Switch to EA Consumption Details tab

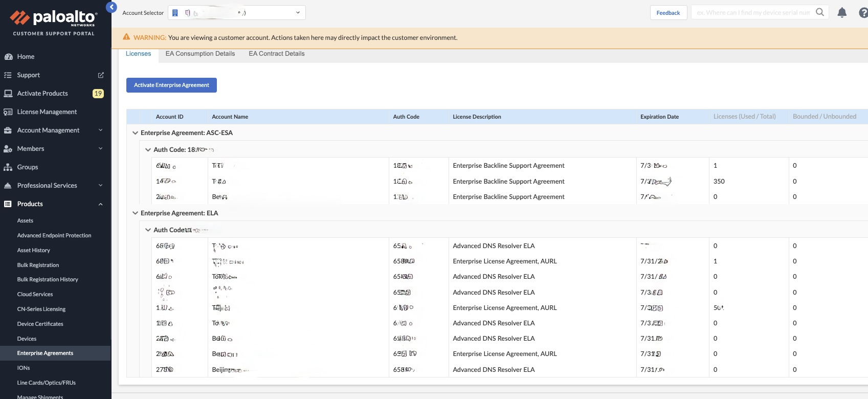200,54
